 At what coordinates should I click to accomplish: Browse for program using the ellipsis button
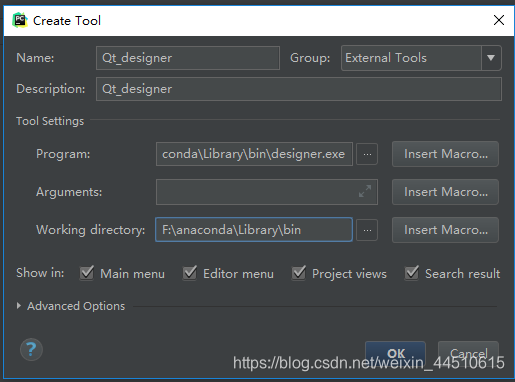[367, 154]
